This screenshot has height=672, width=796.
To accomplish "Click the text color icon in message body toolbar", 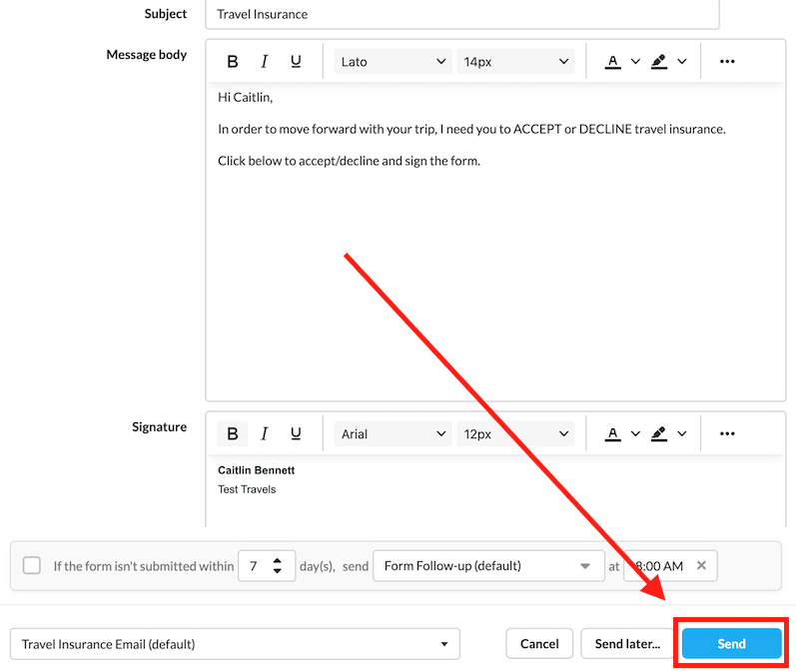I will 613,62.
